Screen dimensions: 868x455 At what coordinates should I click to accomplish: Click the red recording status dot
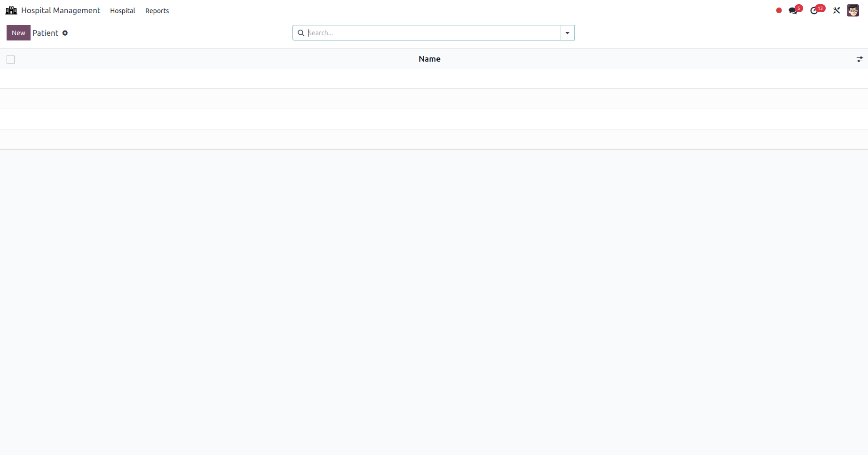point(779,10)
